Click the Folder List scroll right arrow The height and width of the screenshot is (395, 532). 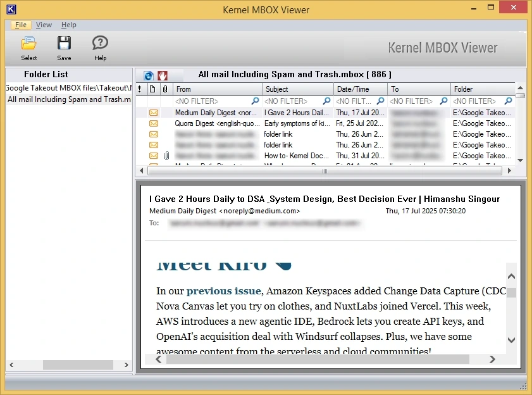coord(127,365)
